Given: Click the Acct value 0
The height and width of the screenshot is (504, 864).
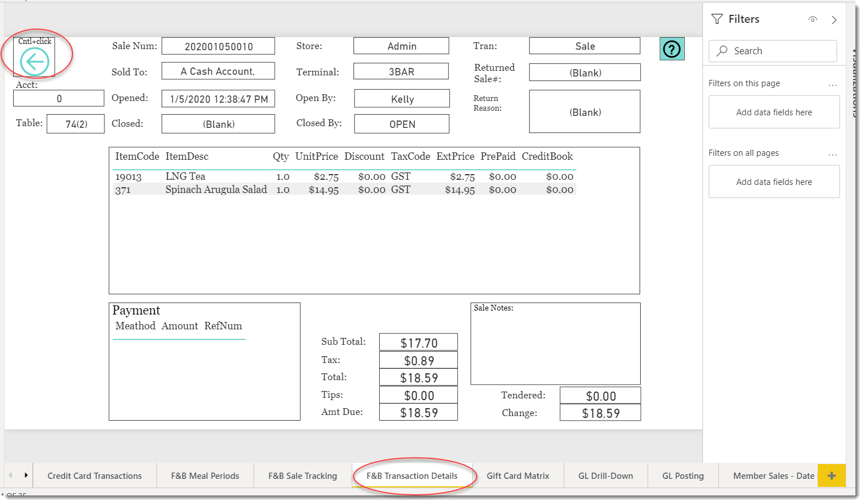Looking at the screenshot, I should point(59,98).
